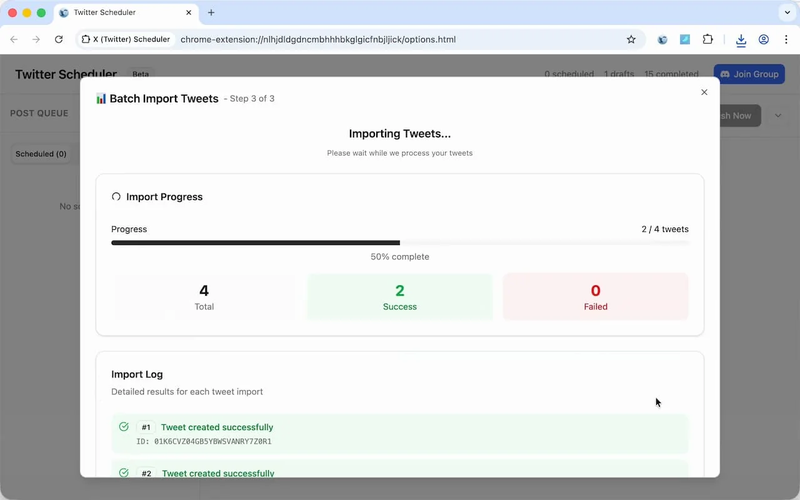The width and height of the screenshot is (800, 500).
Task: Bookmark this page with the star icon
Action: [631, 40]
